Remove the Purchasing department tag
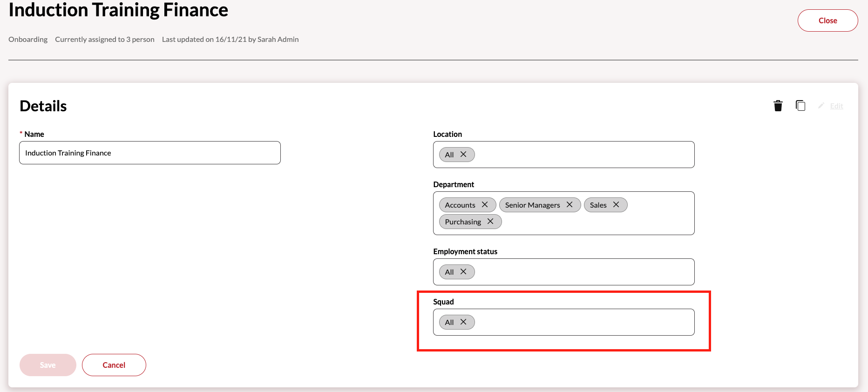The height and width of the screenshot is (392, 868). [x=490, y=222]
